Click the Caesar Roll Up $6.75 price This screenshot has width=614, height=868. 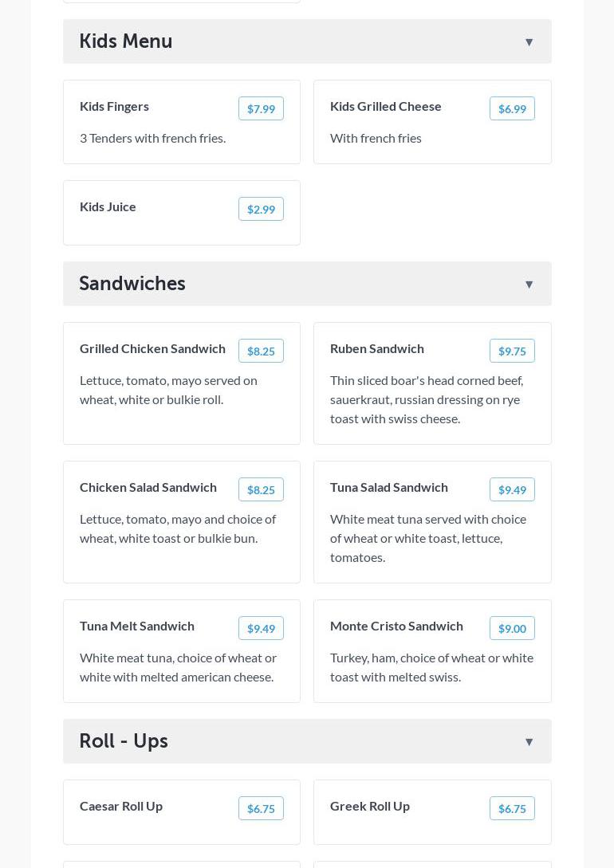[261, 809]
